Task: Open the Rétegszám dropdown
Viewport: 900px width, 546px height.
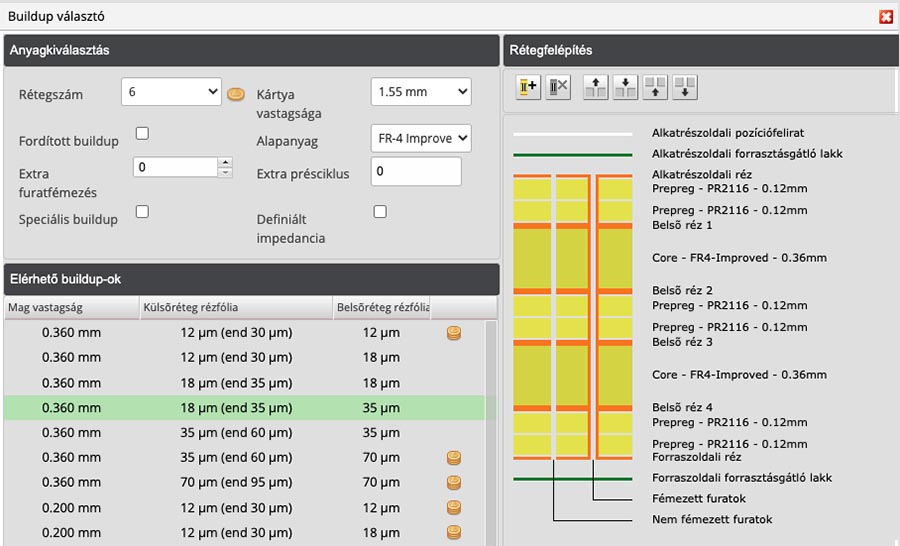Action: 171,92
